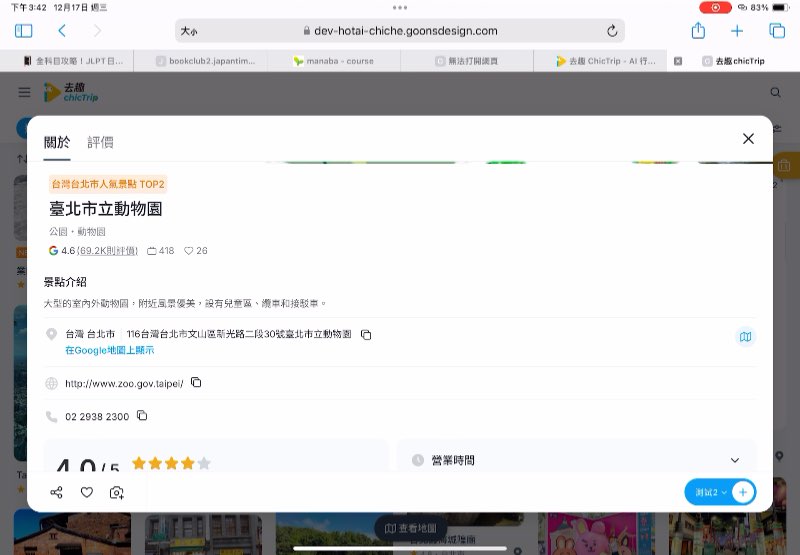Open the 大小 page settings button

(189, 31)
